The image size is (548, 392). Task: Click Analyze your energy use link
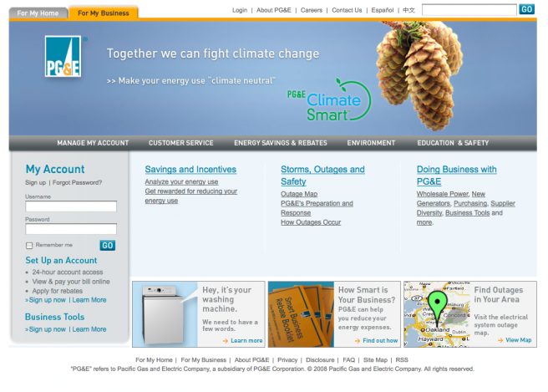coord(181,182)
